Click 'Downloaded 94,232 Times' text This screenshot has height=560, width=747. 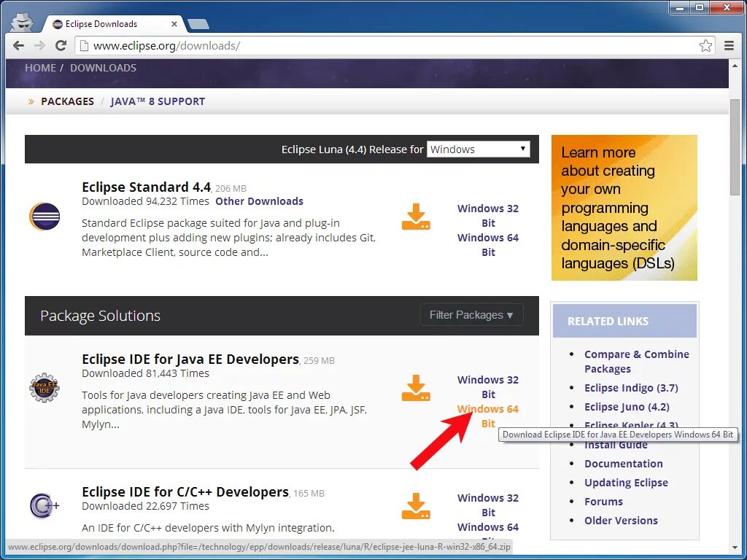tap(145, 201)
